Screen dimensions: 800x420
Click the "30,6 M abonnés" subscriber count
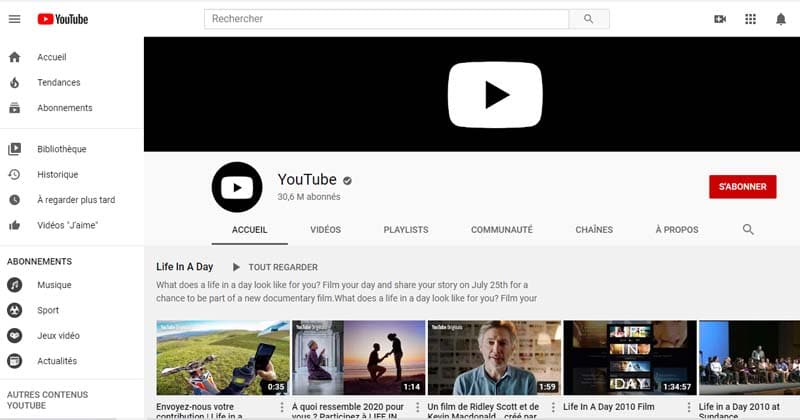tap(309, 197)
